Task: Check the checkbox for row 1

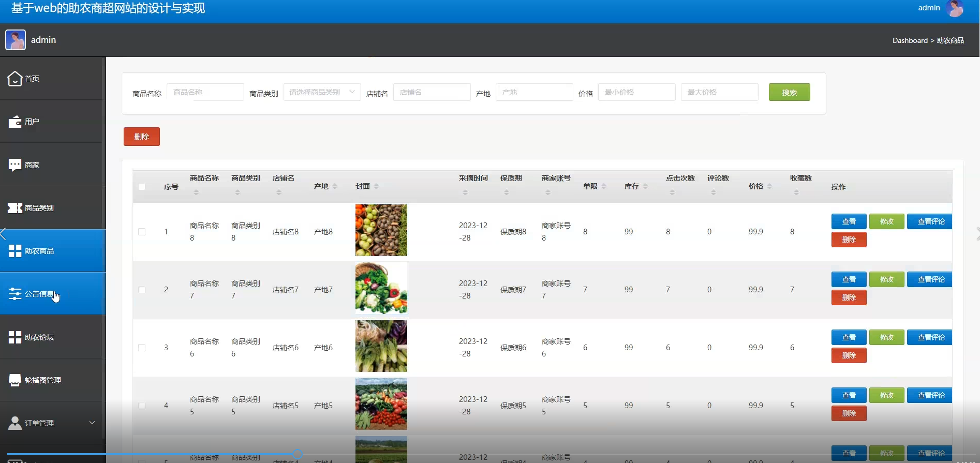Action: (142, 232)
